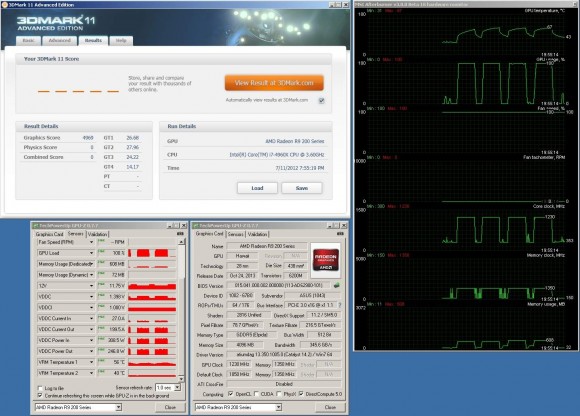Switch to the Advanced tab in 3DMark

(60, 41)
